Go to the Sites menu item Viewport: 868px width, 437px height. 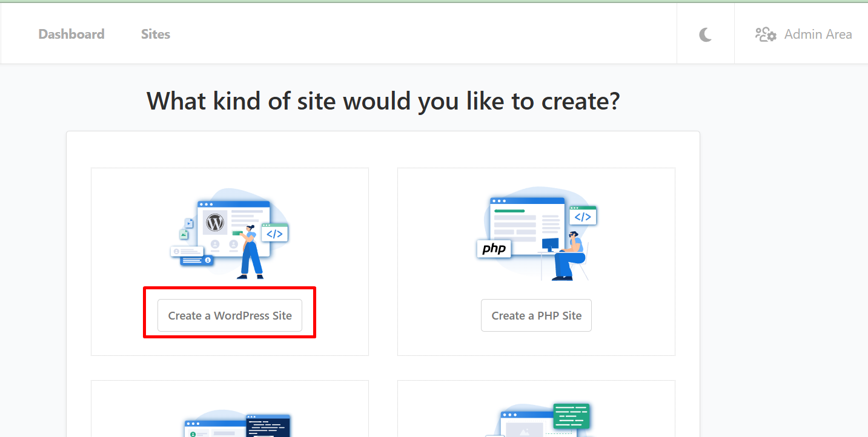pos(156,34)
